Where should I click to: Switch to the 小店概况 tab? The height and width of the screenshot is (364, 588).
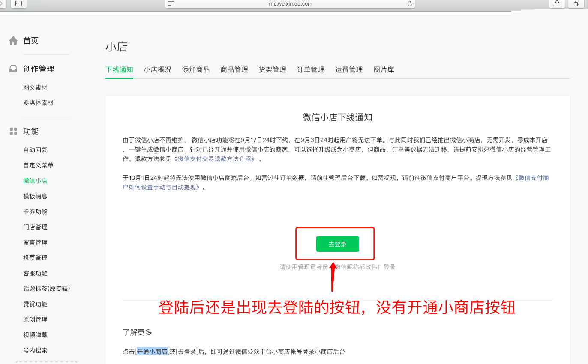tap(157, 69)
